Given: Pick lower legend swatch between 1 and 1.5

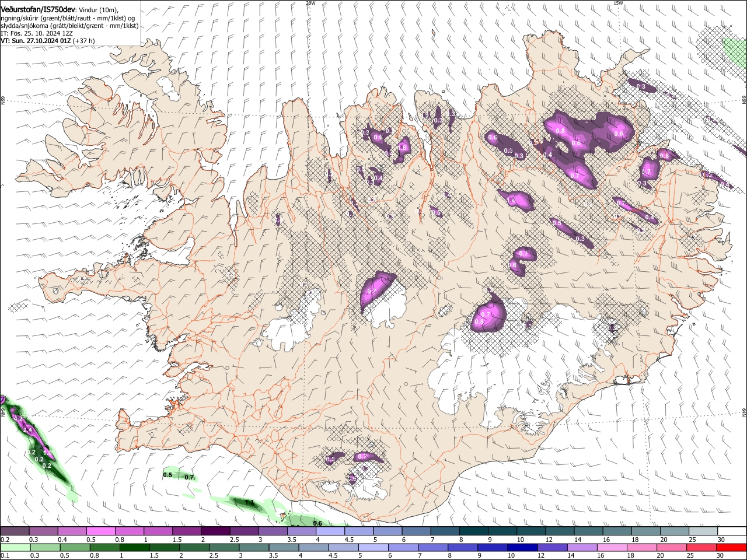Looking at the screenshot, I should tap(134, 548).
